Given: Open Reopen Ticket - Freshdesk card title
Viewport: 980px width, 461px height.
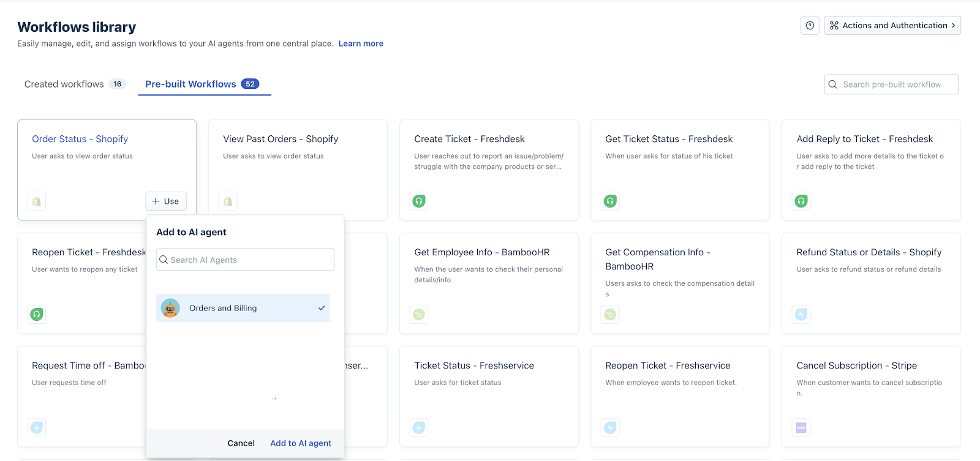Looking at the screenshot, I should [x=89, y=252].
